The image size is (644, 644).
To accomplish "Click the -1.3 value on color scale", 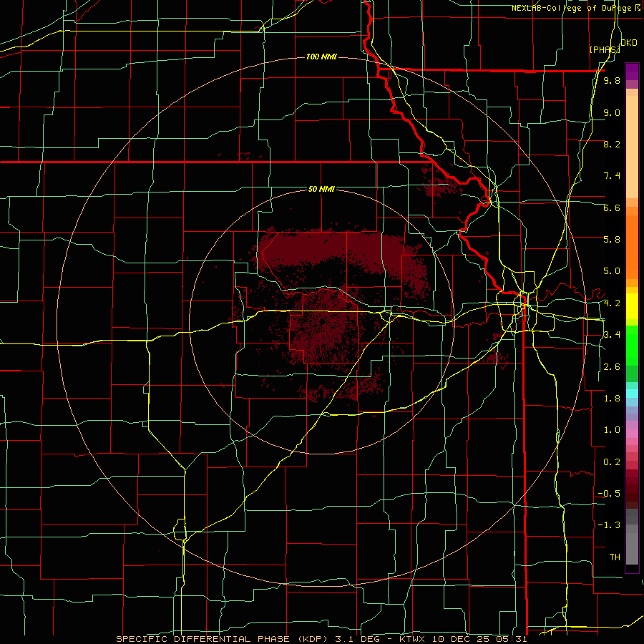I will click(609, 525).
